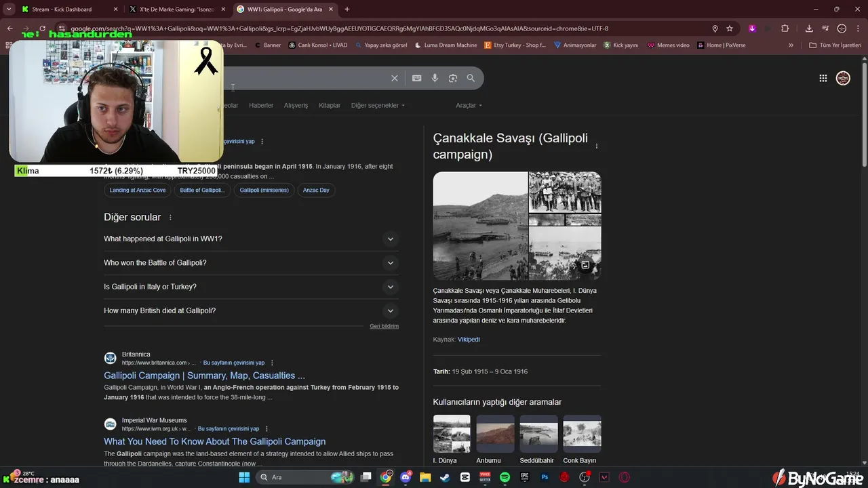Open "What You Need To Know About The Gallipoli Campaign"

coord(214,441)
